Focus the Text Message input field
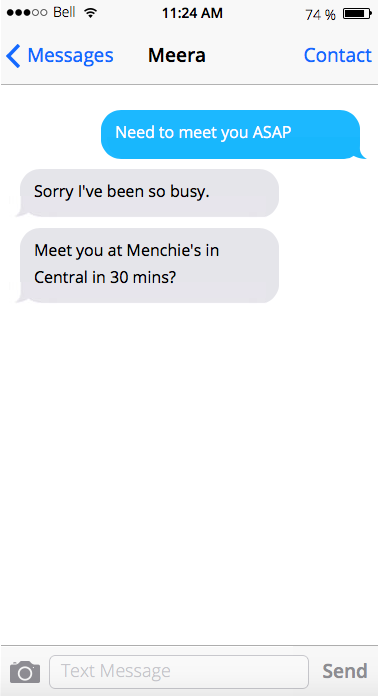Image resolution: width=378 pixels, height=696 pixels. (179, 672)
